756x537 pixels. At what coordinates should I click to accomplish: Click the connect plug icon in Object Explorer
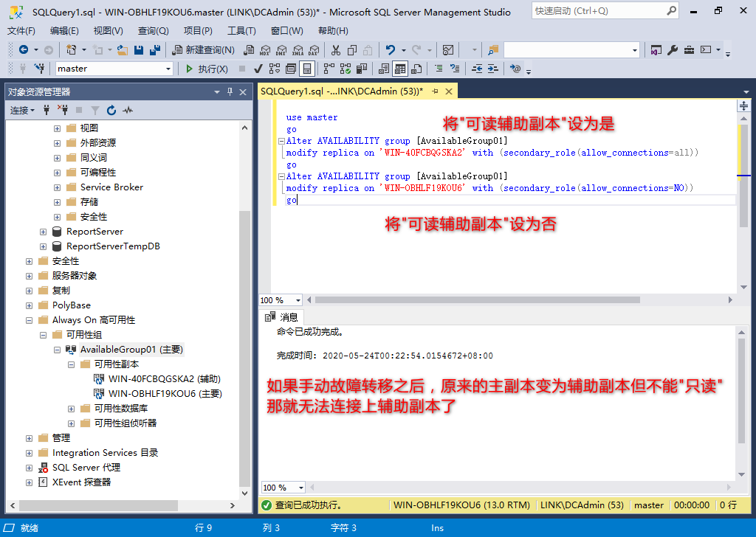(47, 111)
